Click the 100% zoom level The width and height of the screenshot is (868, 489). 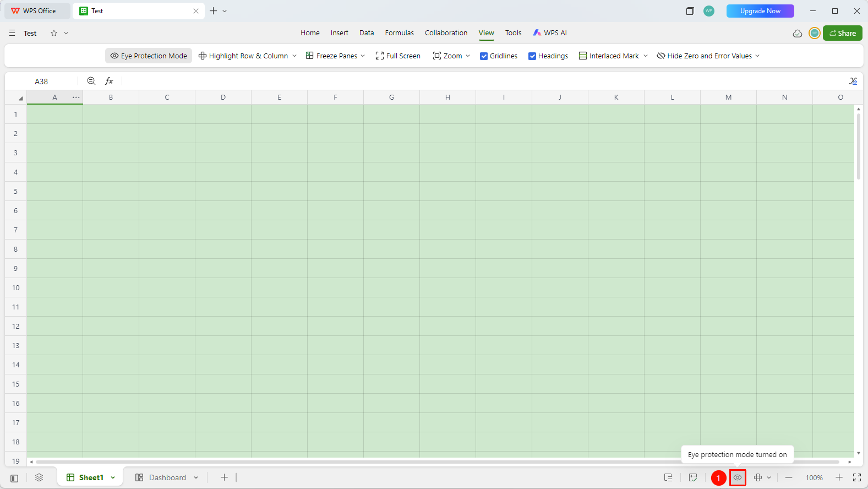[814, 478]
